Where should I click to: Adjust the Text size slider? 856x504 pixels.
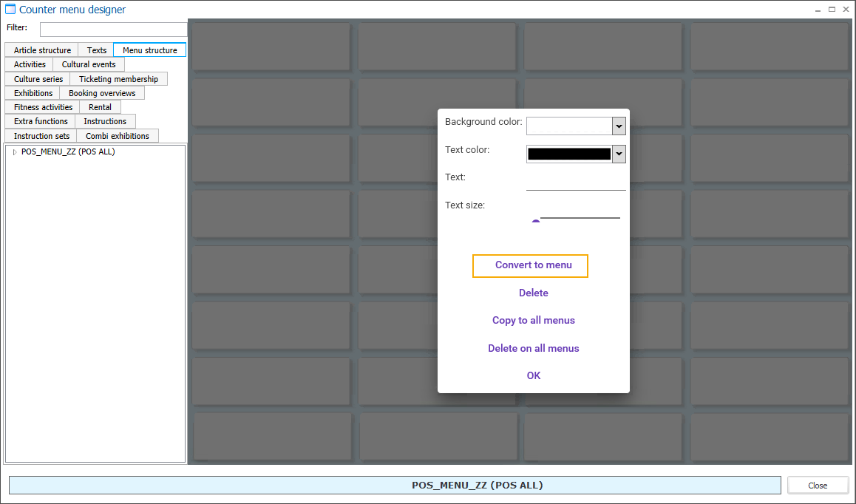(x=535, y=219)
